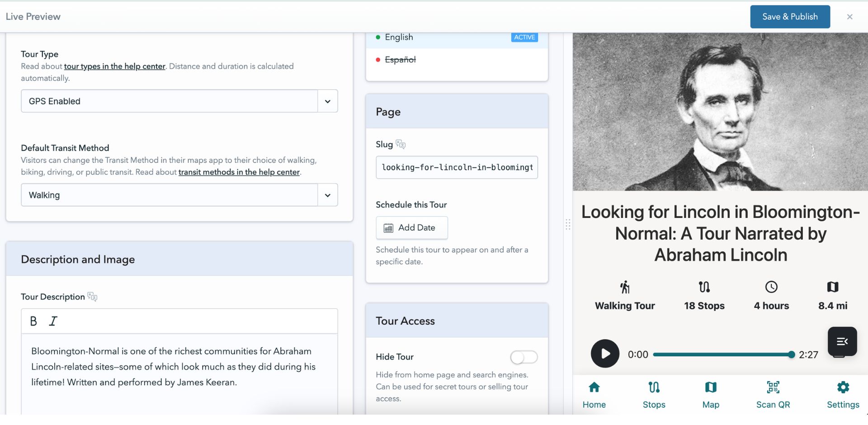The width and height of the screenshot is (868, 425).
Task: Open the Default Transit Method Walking dropdown
Action: click(327, 195)
